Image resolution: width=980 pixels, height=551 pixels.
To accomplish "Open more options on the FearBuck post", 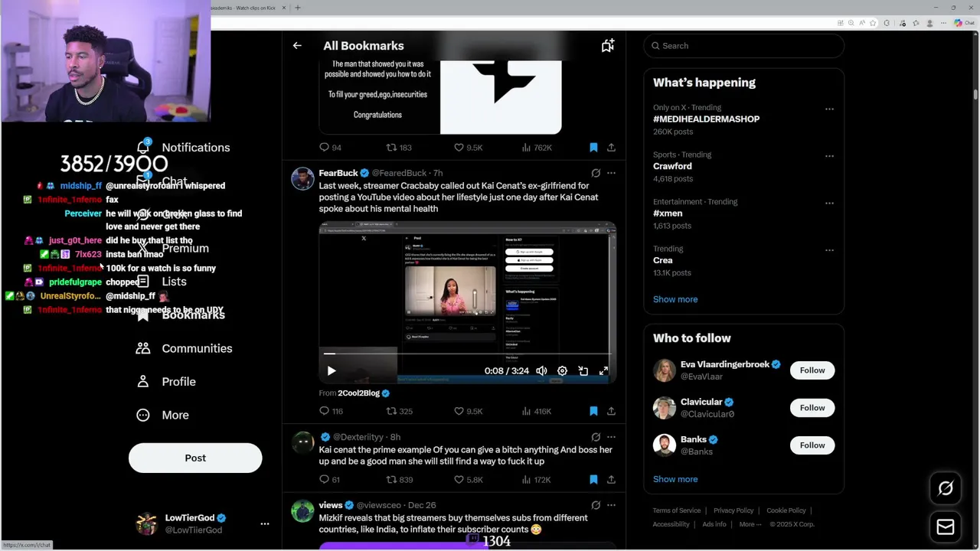I will click(x=611, y=173).
